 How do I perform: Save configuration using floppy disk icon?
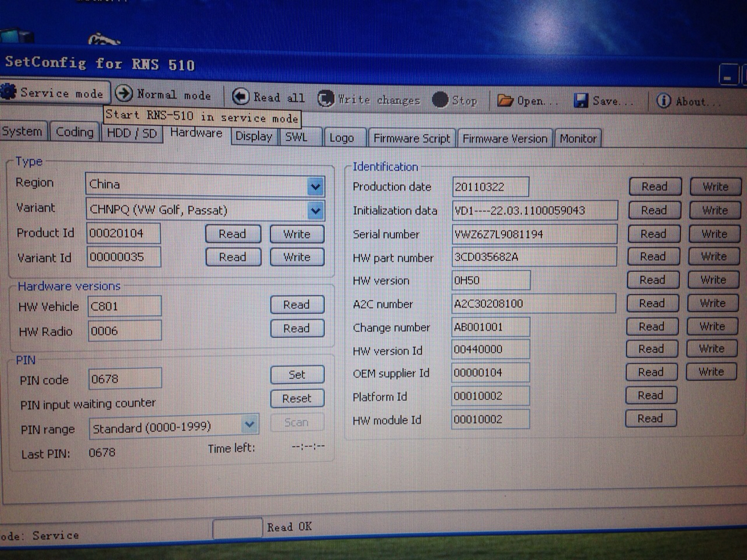(x=581, y=101)
